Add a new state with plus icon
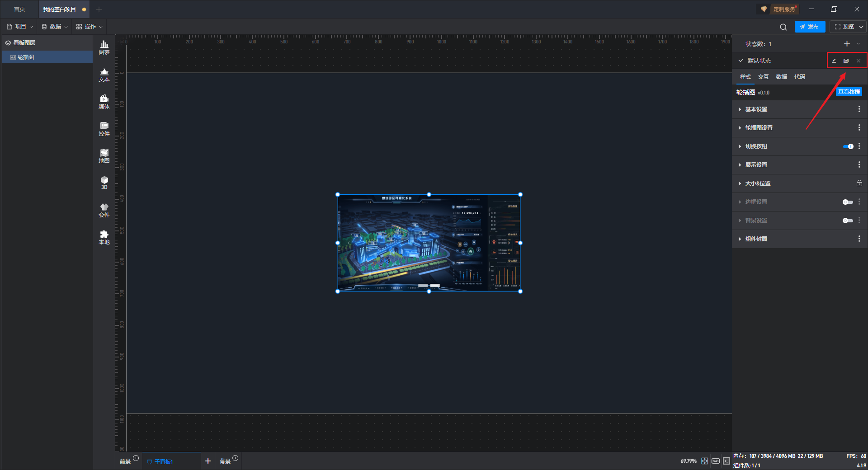868x470 pixels. [x=847, y=44]
